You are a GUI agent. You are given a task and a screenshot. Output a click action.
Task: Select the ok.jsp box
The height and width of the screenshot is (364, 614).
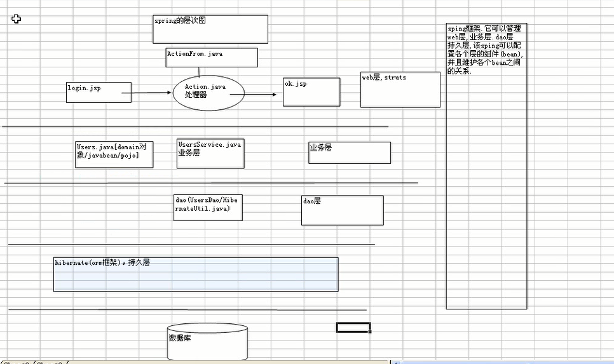coord(311,92)
